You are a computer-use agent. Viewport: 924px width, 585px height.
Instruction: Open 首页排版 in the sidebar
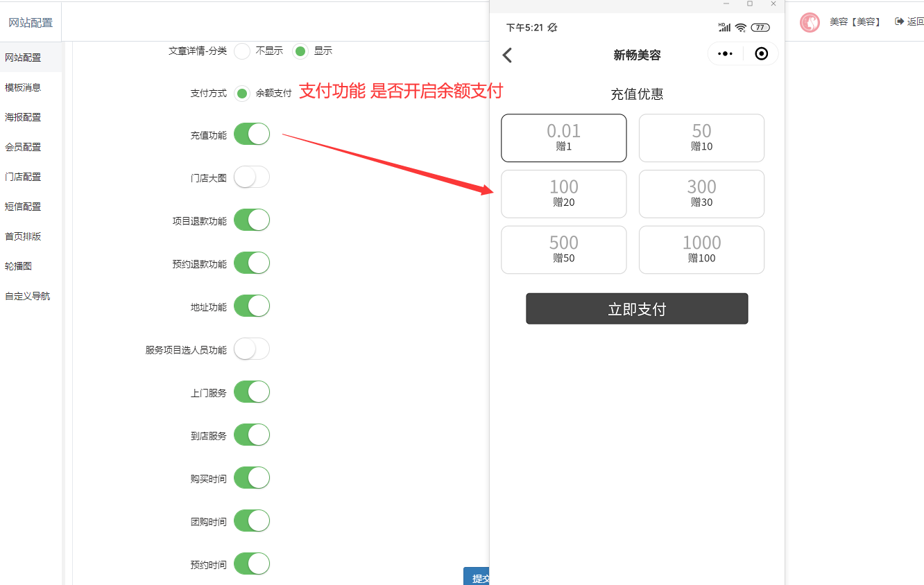(x=31, y=236)
